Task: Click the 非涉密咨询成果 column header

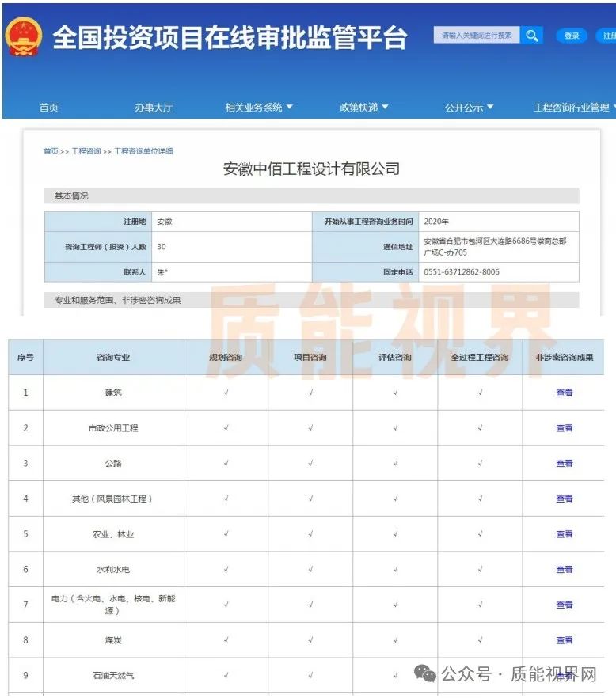Action: point(565,357)
